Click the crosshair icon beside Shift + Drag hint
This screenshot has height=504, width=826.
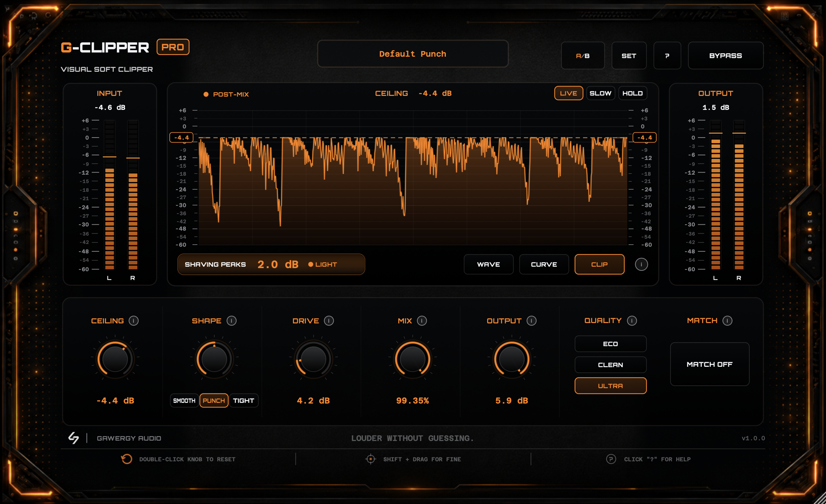371,459
